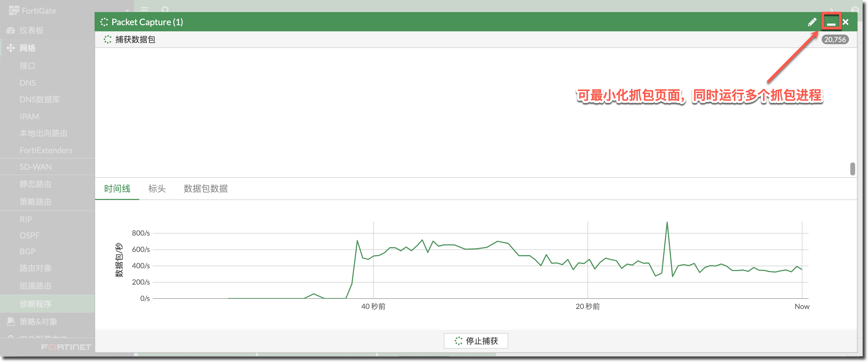The height and width of the screenshot is (362, 868).
Task: Expand the 策略&对象 section
Action: [38, 322]
